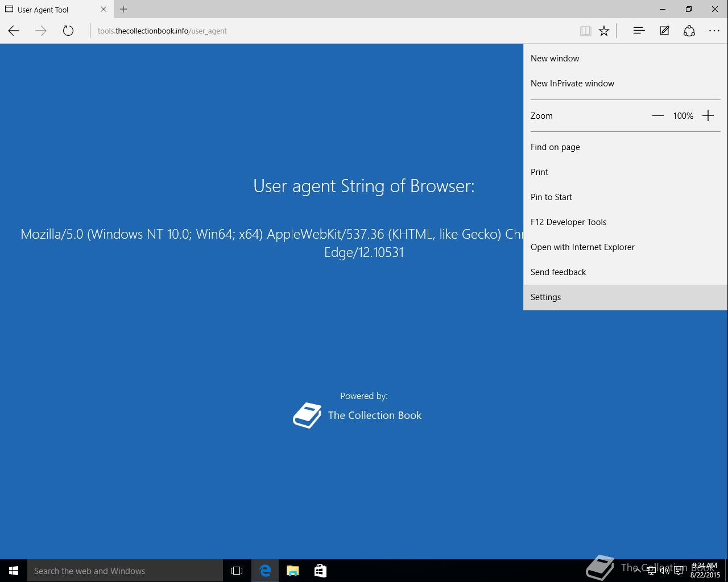Select Print from menu
The height and width of the screenshot is (582, 728).
pos(625,172)
